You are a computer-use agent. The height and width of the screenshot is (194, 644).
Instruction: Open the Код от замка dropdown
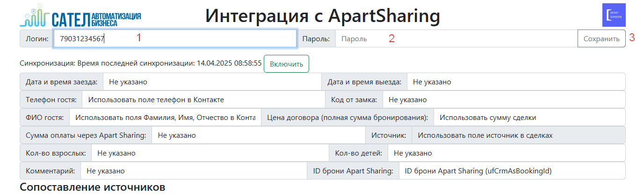click(x=504, y=100)
